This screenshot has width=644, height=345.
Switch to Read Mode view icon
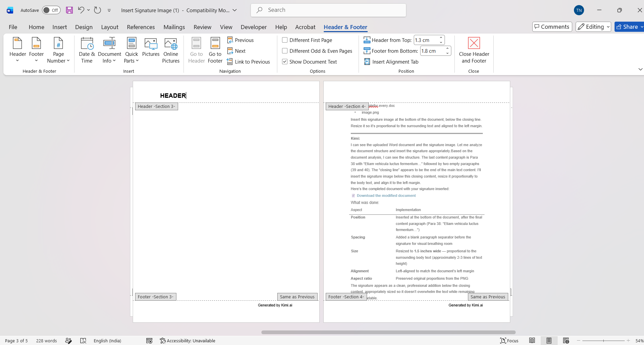coord(532,341)
